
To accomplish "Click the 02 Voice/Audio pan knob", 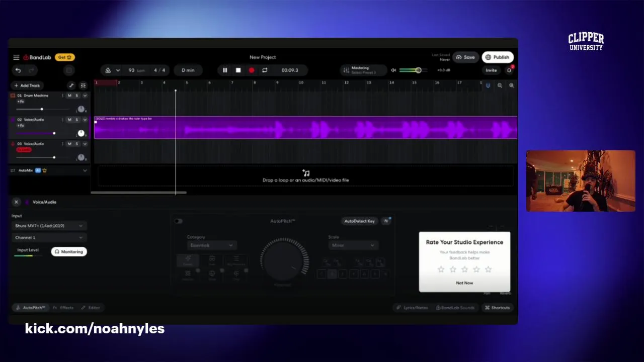I will click(81, 133).
